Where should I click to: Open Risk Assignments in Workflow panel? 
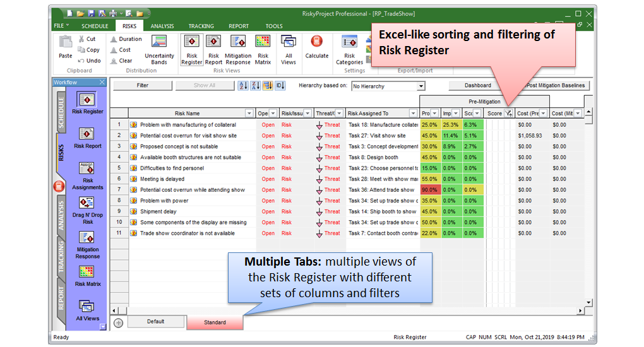(x=88, y=175)
